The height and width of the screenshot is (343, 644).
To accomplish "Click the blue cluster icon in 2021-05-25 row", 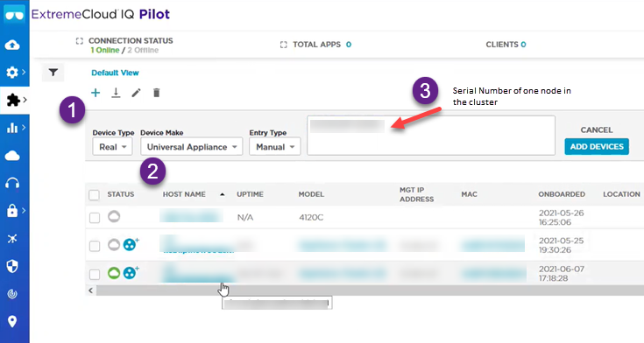I will [x=131, y=244].
